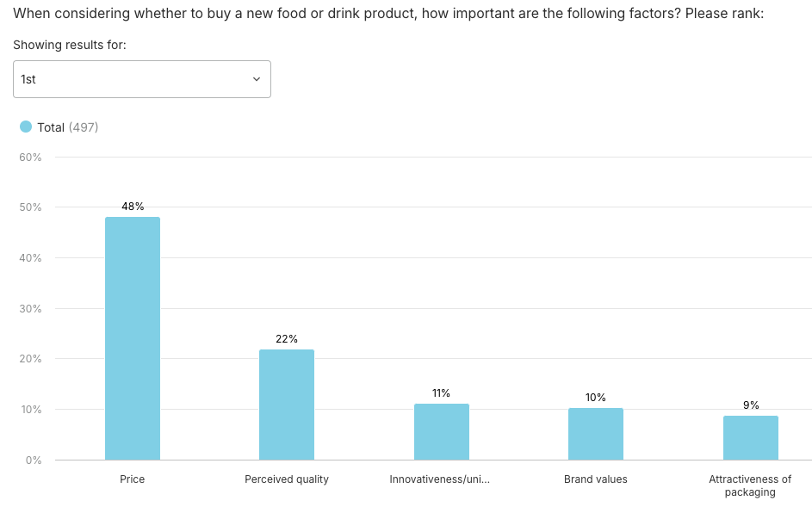Click the 60% gridline label
The width and height of the screenshot is (812, 513).
29,157
